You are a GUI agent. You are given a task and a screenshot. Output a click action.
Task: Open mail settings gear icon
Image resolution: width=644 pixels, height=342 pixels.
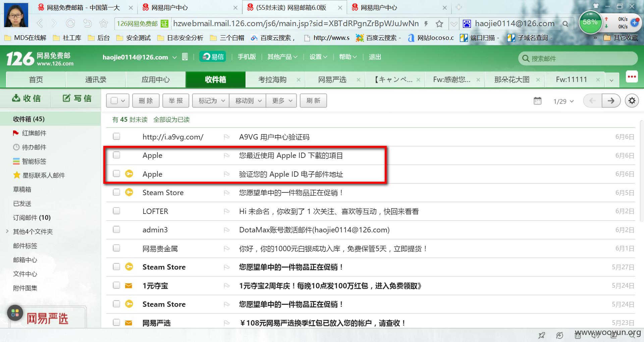[x=632, y=101]
